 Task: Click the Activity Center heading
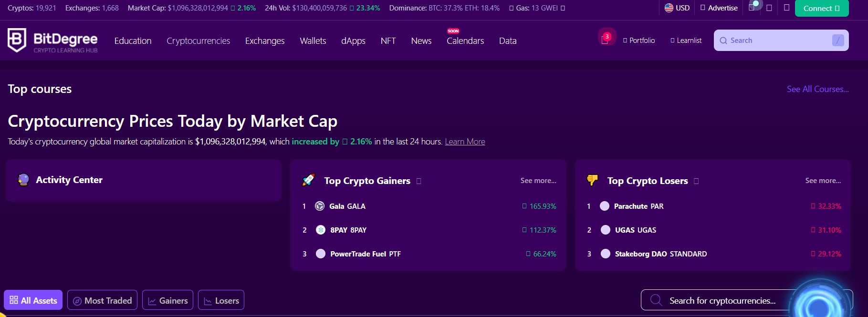pyautogui.click(x=69, y=180)
